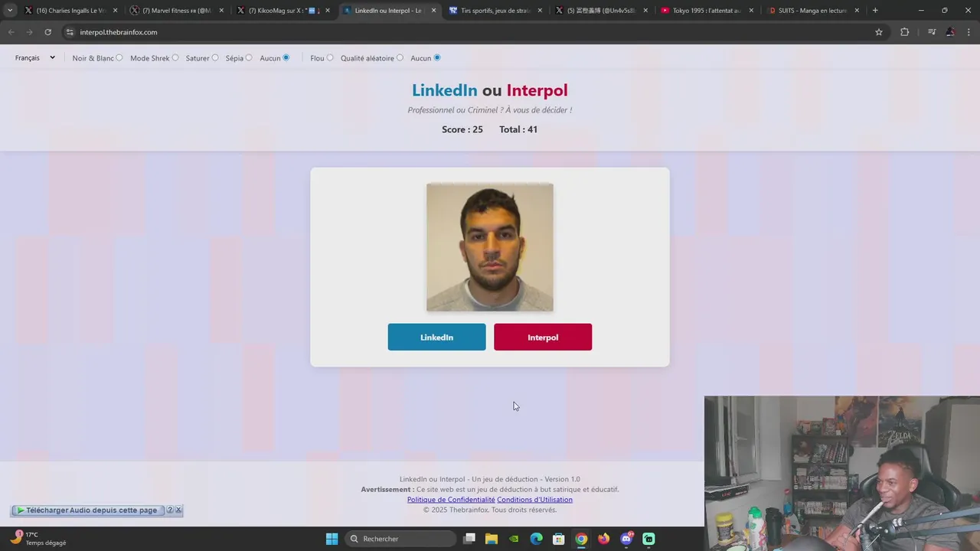Enable the Flou effect
The image size is (980, 551).
(330, 58)
